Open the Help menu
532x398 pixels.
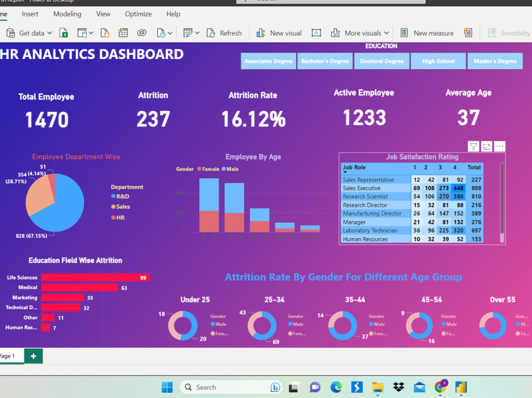[173, 14]
